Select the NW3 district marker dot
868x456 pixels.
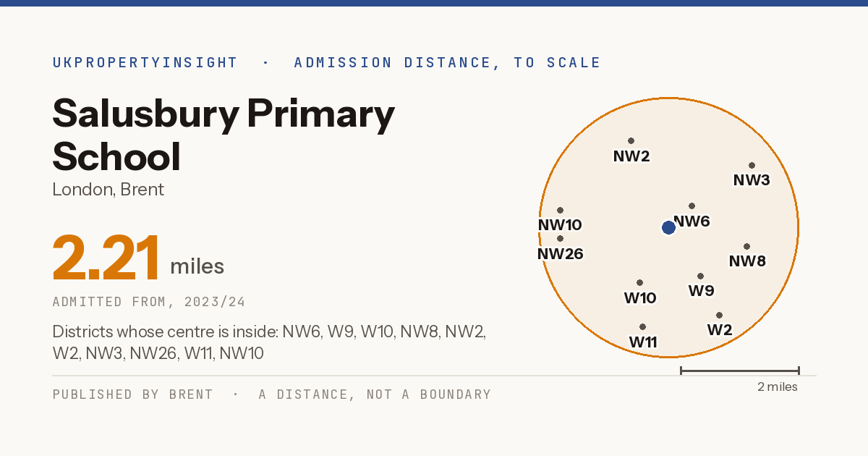click(x=752, y=165)
